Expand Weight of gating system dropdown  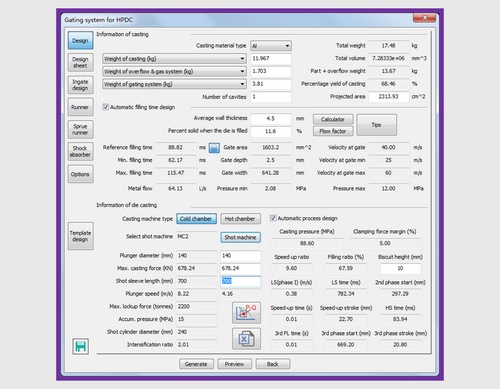174,84
